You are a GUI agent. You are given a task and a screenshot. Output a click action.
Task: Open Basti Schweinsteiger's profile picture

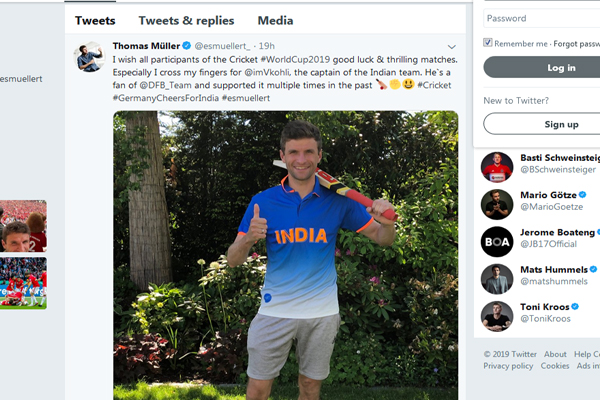click(497, 167)
